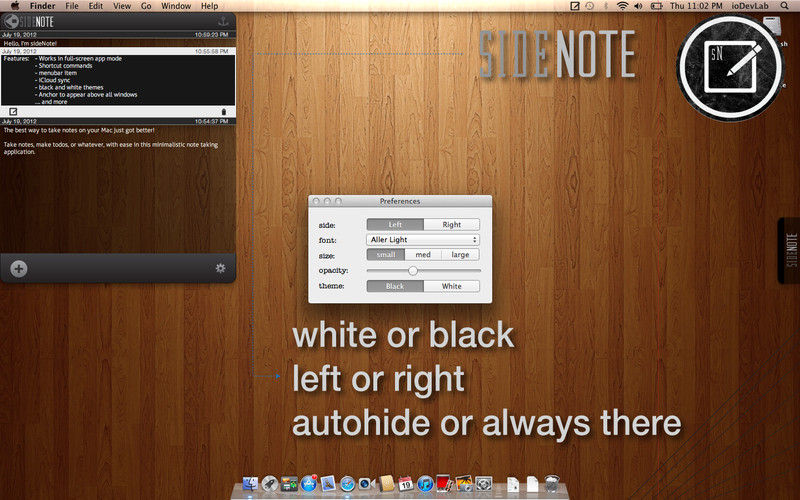Click first document stack in Dock
This screenshot has height=500, width=800.
pyautogui.click(x=513, y=484)
